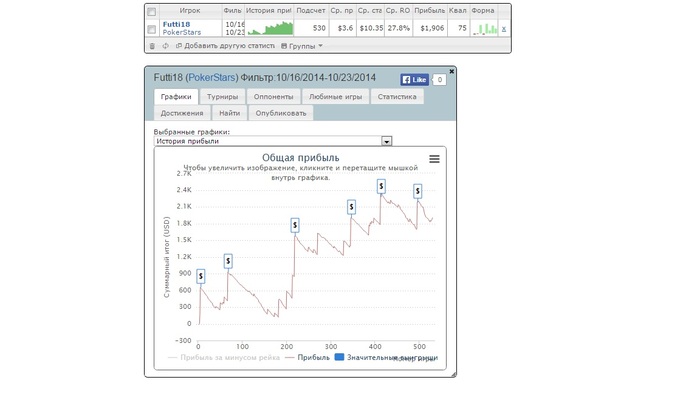The width and height of the screenshot is (700, 394).
Task: Click the $ win marker near 2.4K peak at tournament 415
Action: [x=381, y=186]
